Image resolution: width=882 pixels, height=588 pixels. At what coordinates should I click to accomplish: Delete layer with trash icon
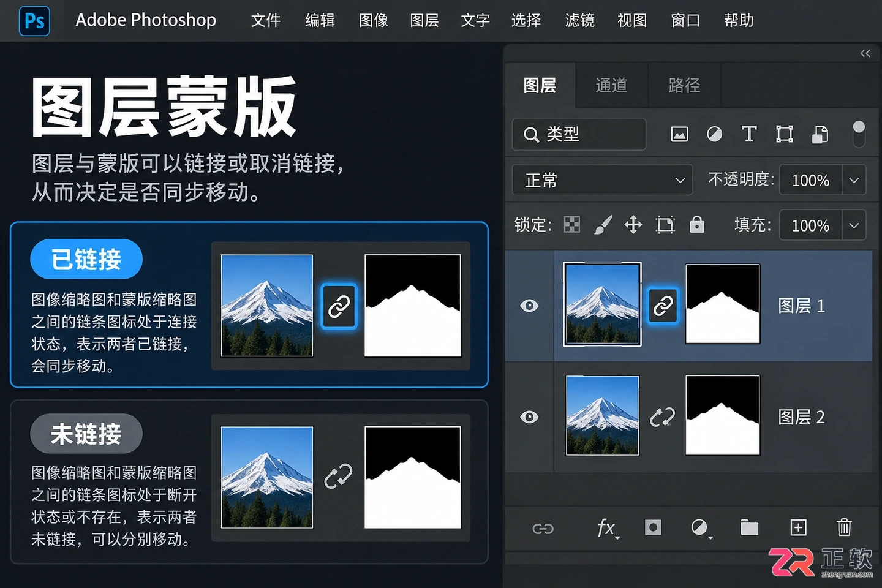(844, 527)
